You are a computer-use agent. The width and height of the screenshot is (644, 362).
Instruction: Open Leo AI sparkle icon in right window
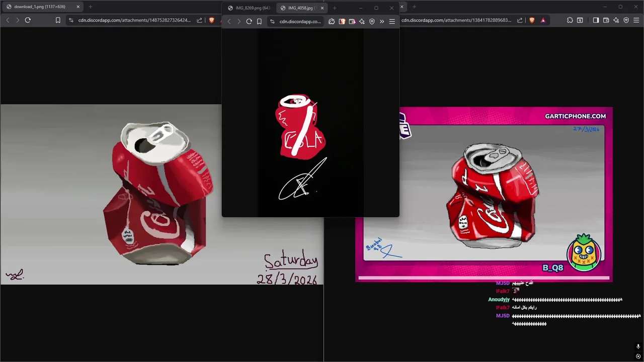coord(616,20)
